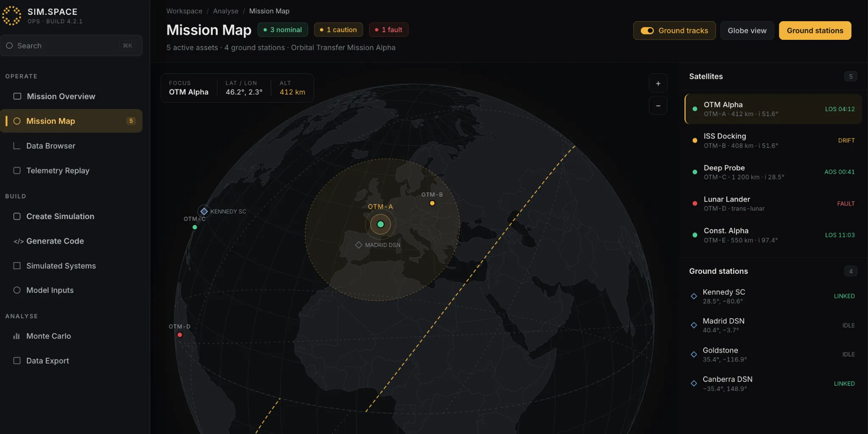Screen dimensions: 868x434
Task: Click the ⌘K shortcut hint in search
Action: 127,46
